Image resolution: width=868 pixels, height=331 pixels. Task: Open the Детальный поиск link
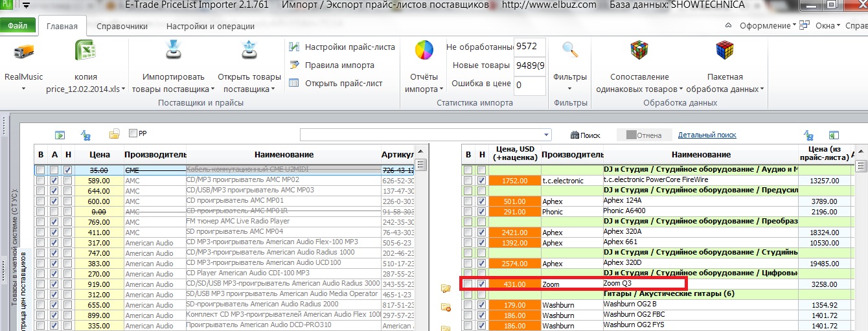(x=707, y=135)
